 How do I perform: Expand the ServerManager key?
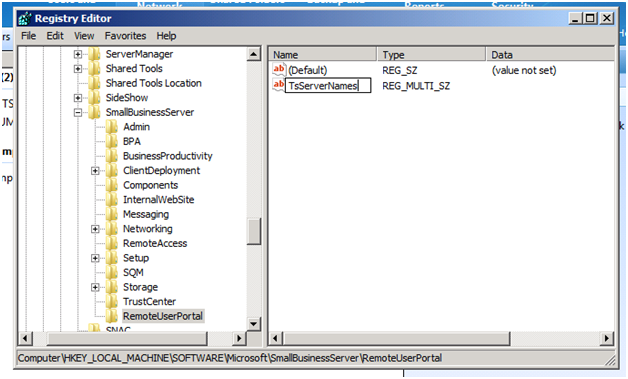[78, 54]
